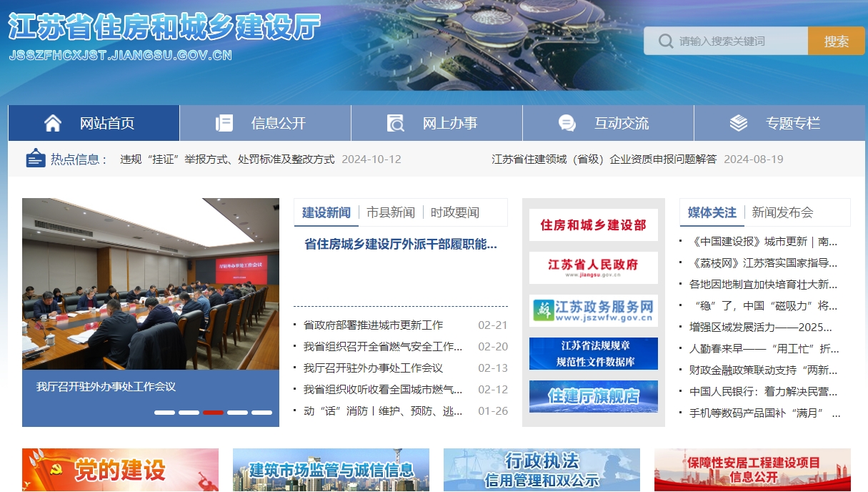Screen dimensions: 868x492
Task: Switch to the 市县新闻 tab
Action: [391, 212]
